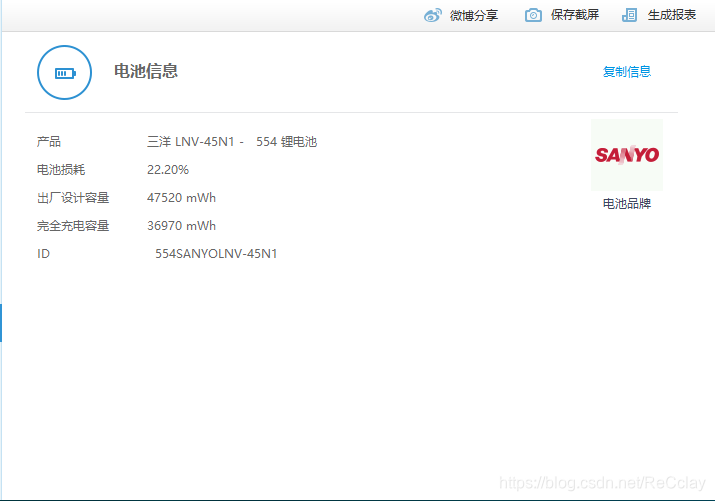Click the 完全充电容量 row label

[x=73, y=226]
